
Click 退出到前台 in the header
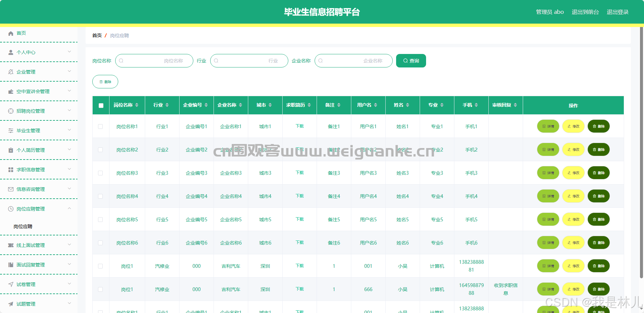click(585, 12)
